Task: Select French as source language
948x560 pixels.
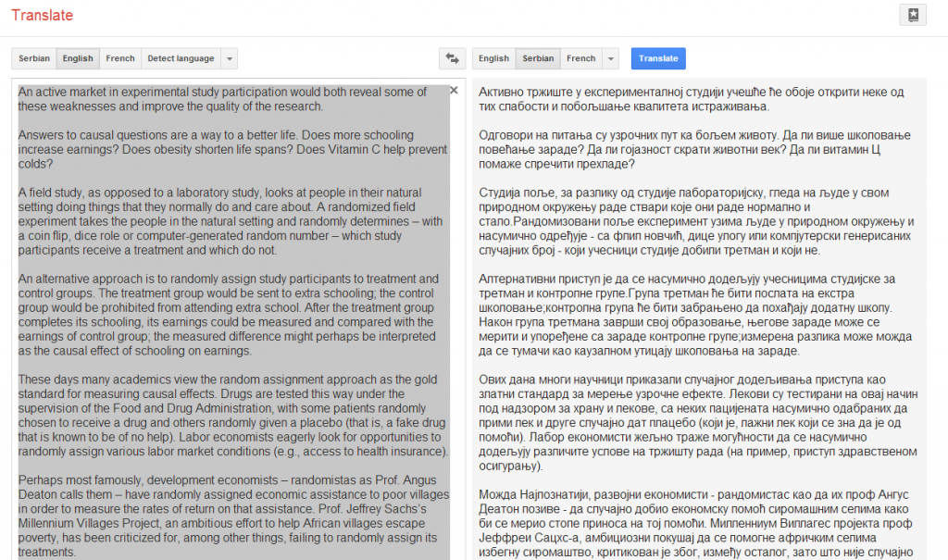Action: (x=120, y=58)
